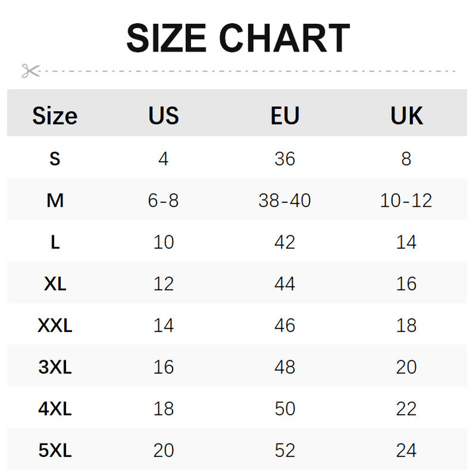Viewport: 476px width, 476px height.
Task: Click the scissors icon near the dashed line
Action: pos(30,71)
